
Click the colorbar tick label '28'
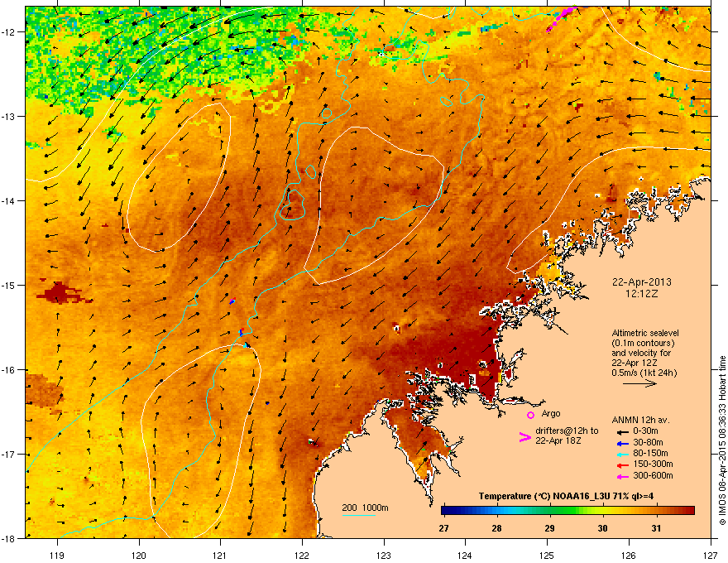tap(497, 528)
